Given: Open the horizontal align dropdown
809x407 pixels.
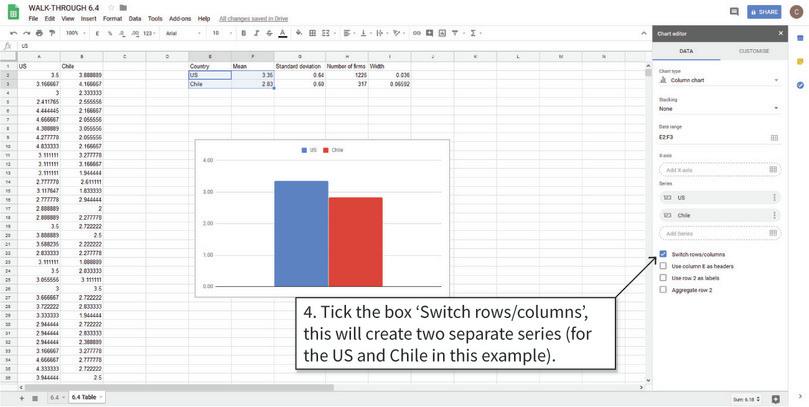Looking at the screenshot, I should 348,33.
